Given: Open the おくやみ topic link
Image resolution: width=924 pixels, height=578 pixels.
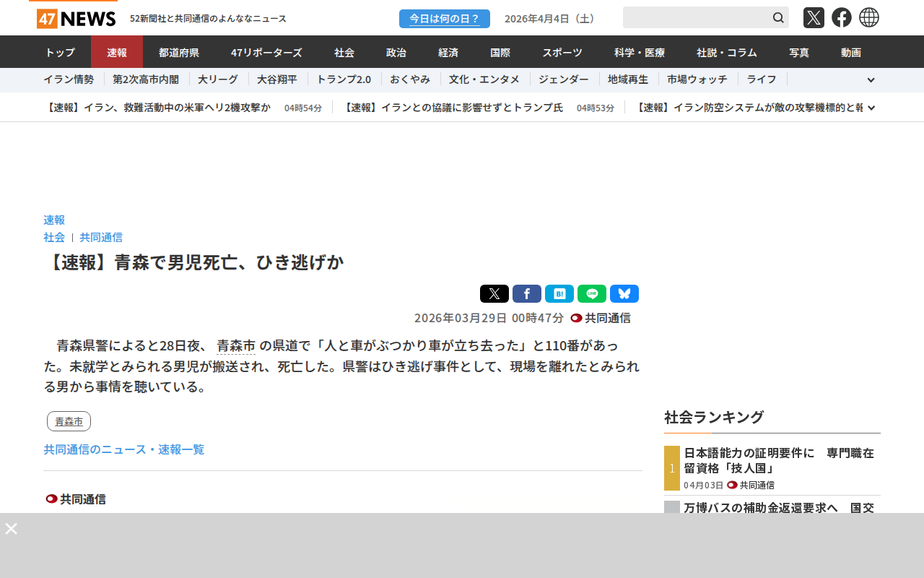Looking at the screenshot, I should [x=410, y=79].
